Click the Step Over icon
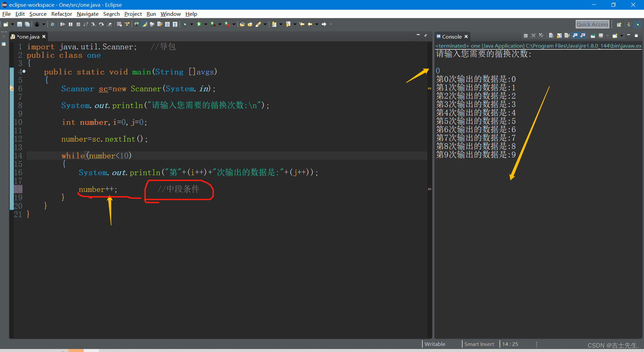Viewport: 644px width, 352px height. [101, 24]
